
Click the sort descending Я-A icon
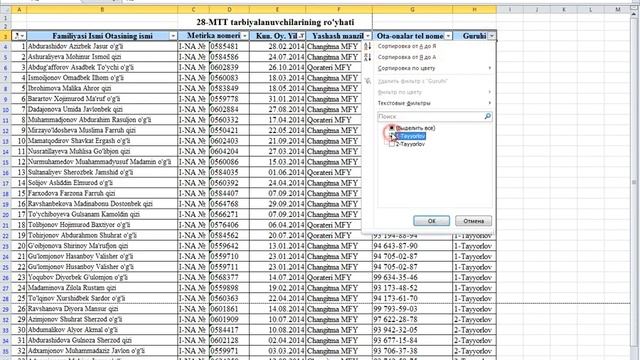pyautogui.click(x=368, y=57)
